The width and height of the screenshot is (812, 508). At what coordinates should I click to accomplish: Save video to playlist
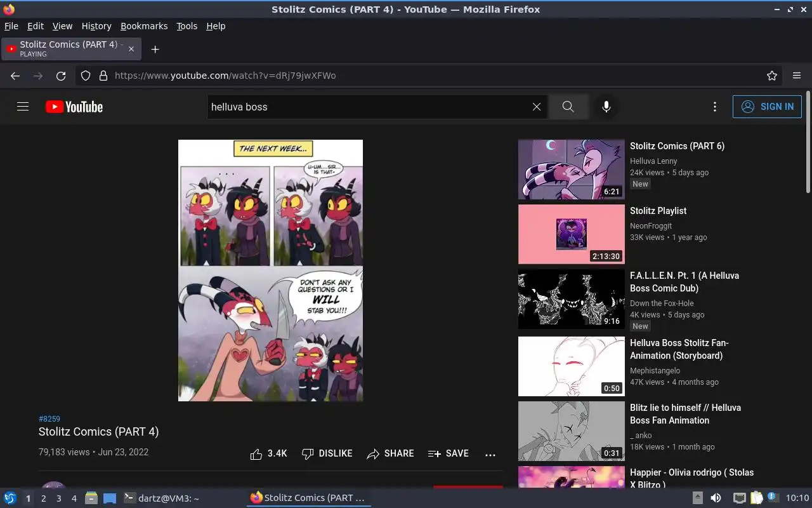(x=449, y=453)
